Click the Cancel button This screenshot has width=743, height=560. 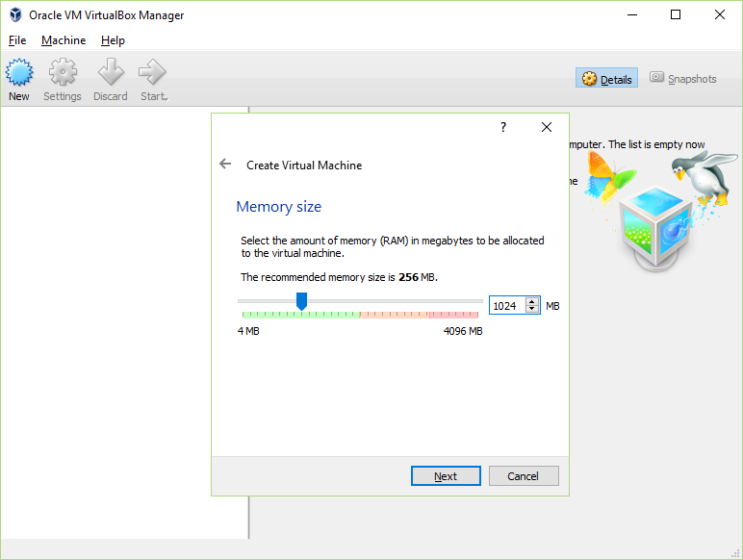(x=524, y=475)
